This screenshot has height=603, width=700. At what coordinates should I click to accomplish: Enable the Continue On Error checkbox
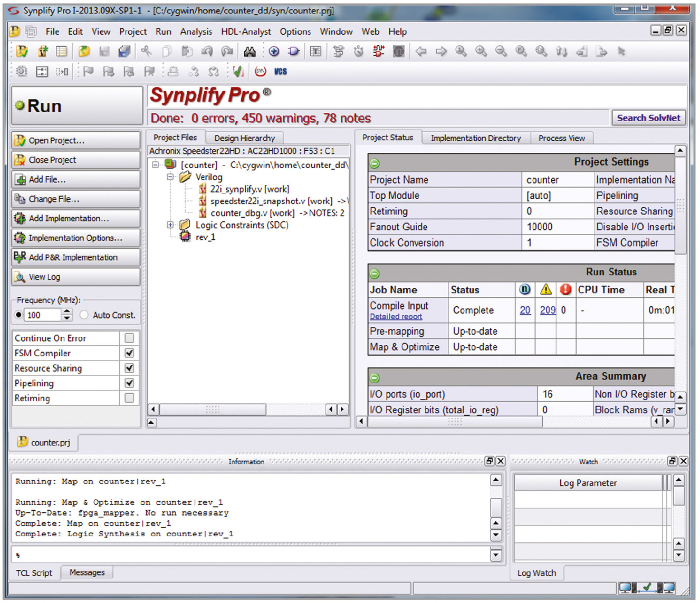pos(129,338)
